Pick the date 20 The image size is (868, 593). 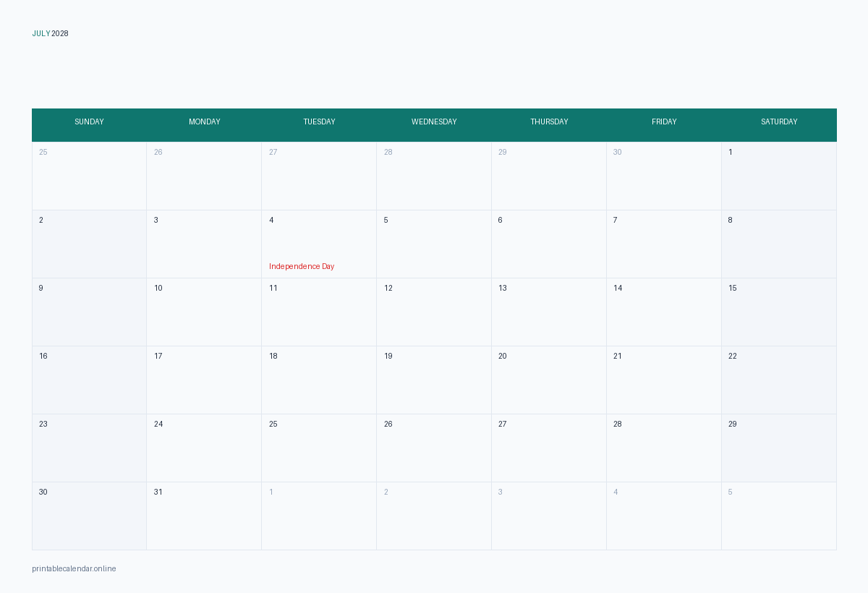click(x=549, y=380)
